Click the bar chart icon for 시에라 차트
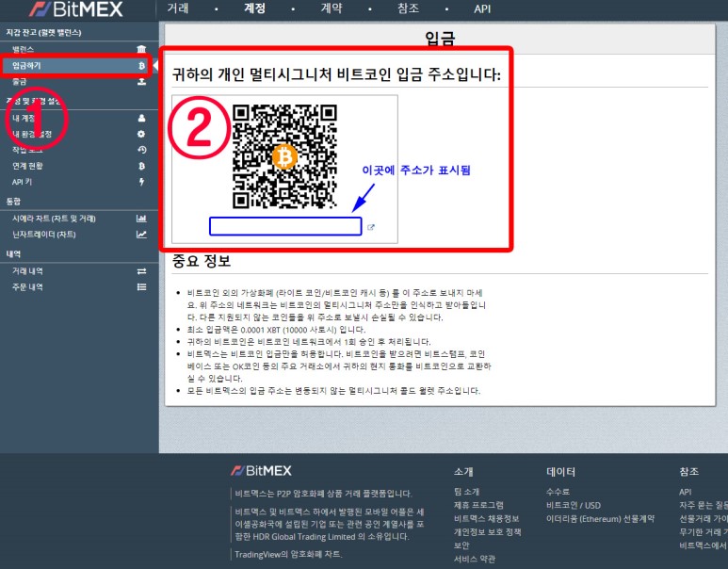The height and width of the screenshot is (569, 728). (141, 219)
